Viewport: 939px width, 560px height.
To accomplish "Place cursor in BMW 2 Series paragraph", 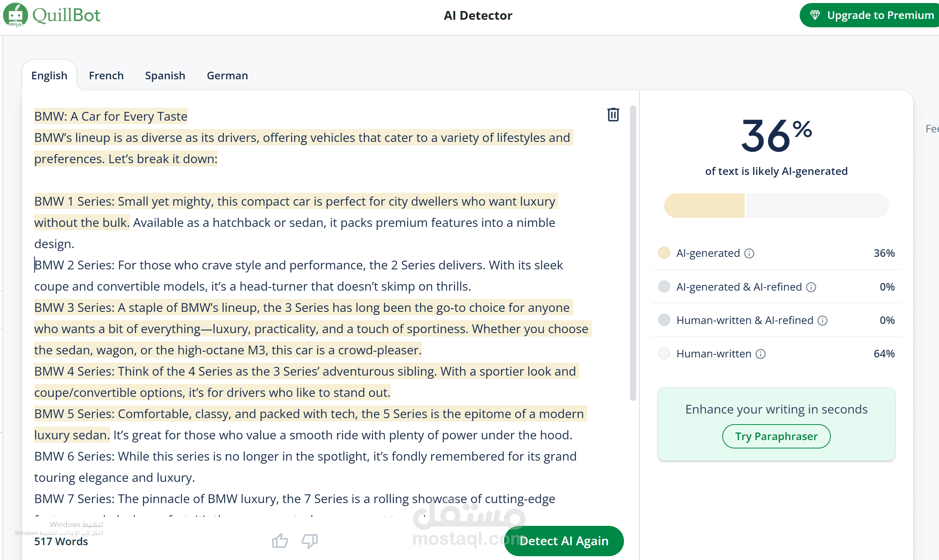I will 298,276.
